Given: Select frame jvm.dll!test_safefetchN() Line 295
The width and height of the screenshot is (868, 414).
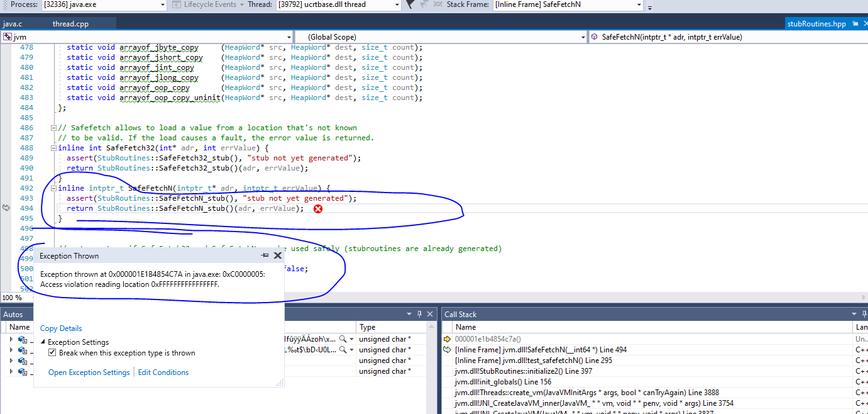Looking at the screenshot, I should tap(533, 361).
